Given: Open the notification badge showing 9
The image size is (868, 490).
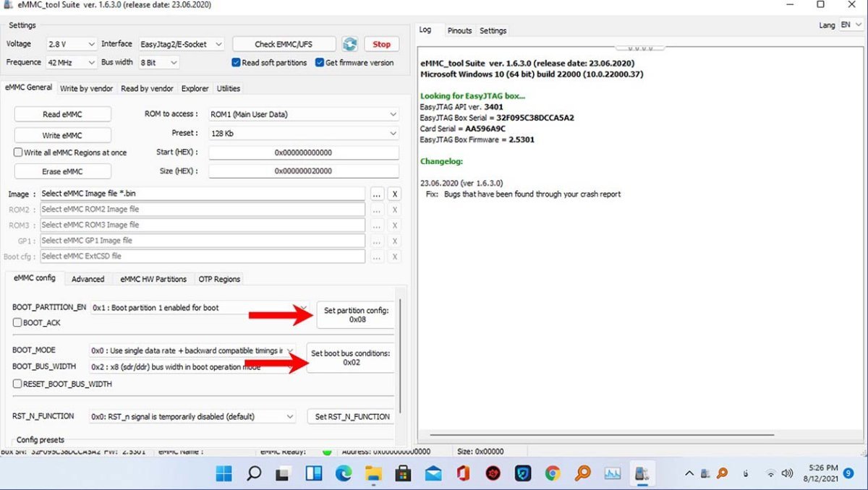Looking at the screenshot, I should click(848, 473).
